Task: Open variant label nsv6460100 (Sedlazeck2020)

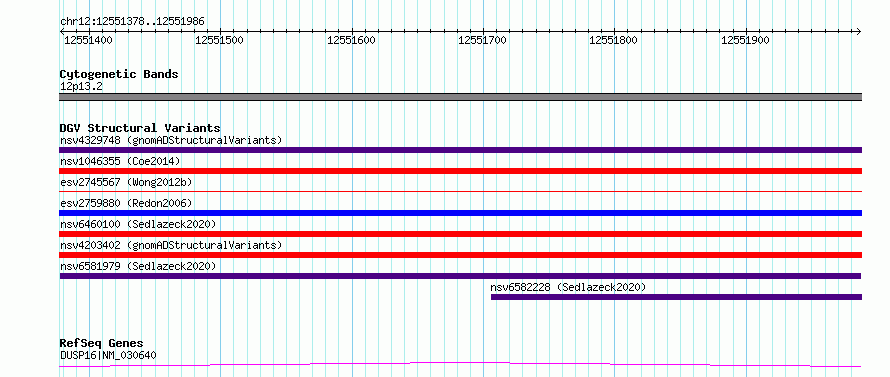Action: 138,224
